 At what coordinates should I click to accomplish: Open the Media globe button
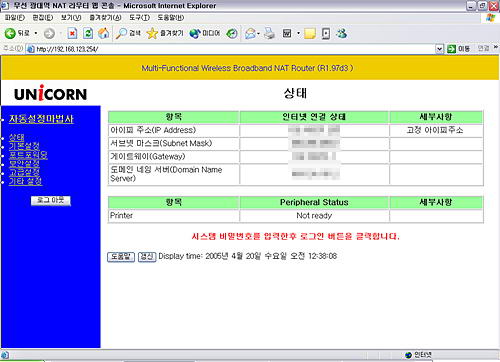205,33
